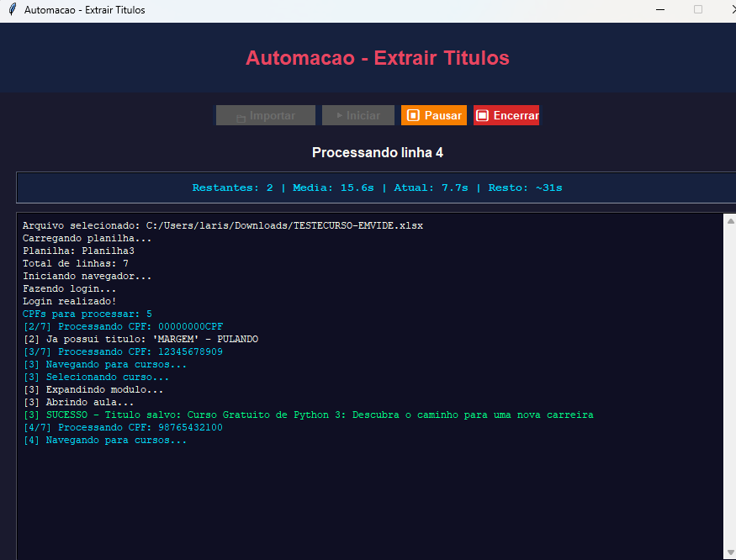Image resolution: width=736 pixels, height=560 pixels.
Task: Click the '[3] Expandindo modulo...' line
Action: 93,389
